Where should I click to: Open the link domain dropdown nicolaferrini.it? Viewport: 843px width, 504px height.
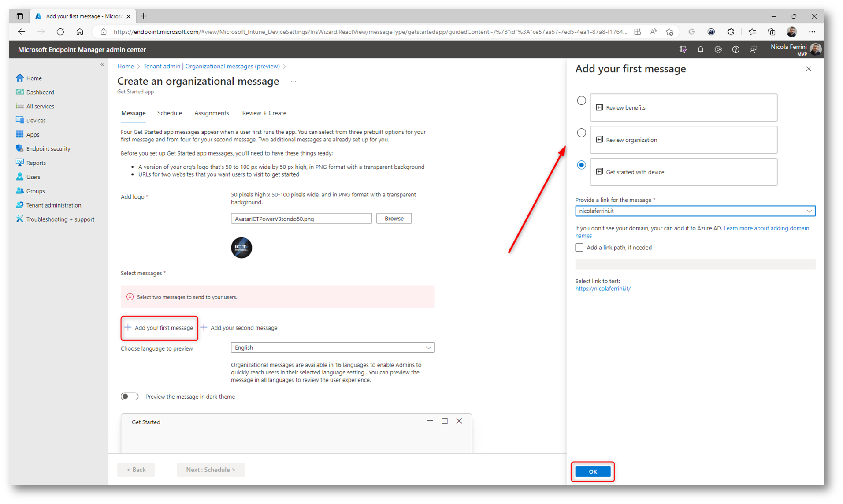tap(695, 211)
